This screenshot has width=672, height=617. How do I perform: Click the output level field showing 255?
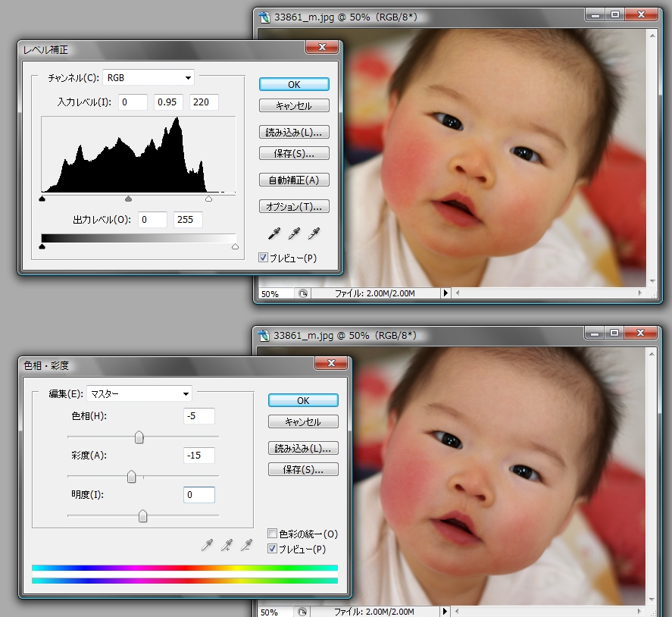(x=188, y=220)
